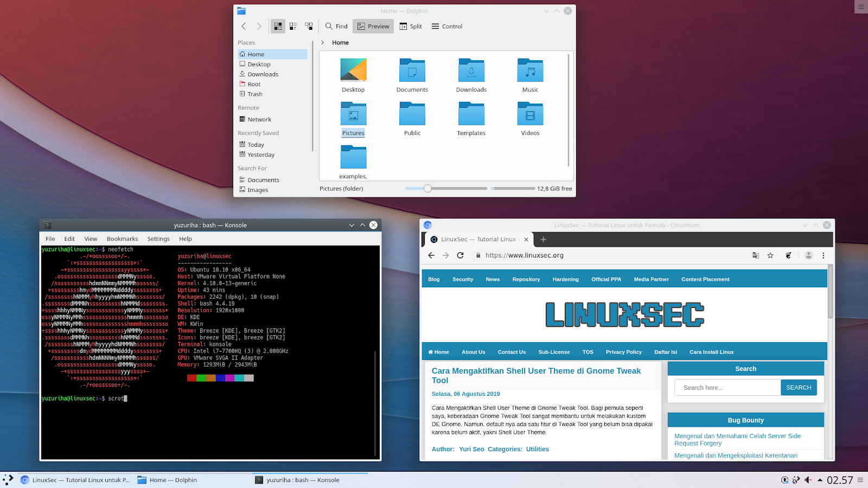Click Dolphin file view vertical scrollbar
This screenshot has height=488, width=868.
(x=569, y=111)
